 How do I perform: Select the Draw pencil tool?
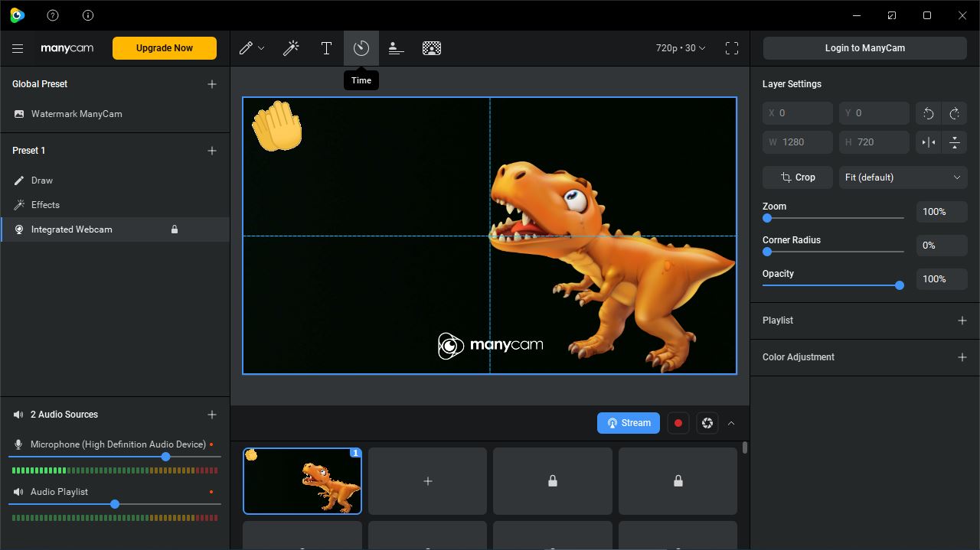[246, 48]
